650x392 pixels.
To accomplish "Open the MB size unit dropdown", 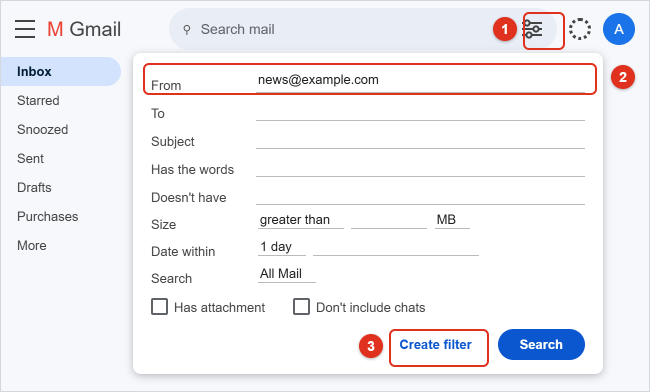I will point(452,220).
